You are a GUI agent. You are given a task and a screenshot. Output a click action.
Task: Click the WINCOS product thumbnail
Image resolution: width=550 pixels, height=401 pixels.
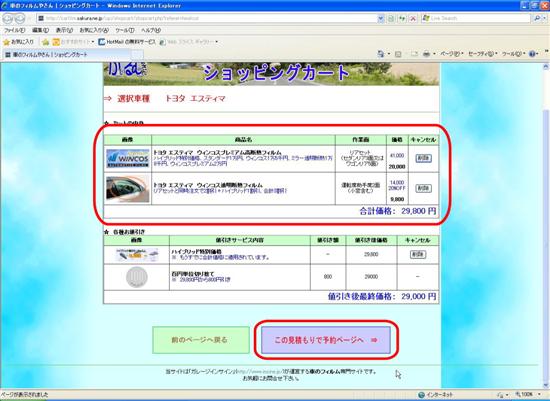click(128, 159)
